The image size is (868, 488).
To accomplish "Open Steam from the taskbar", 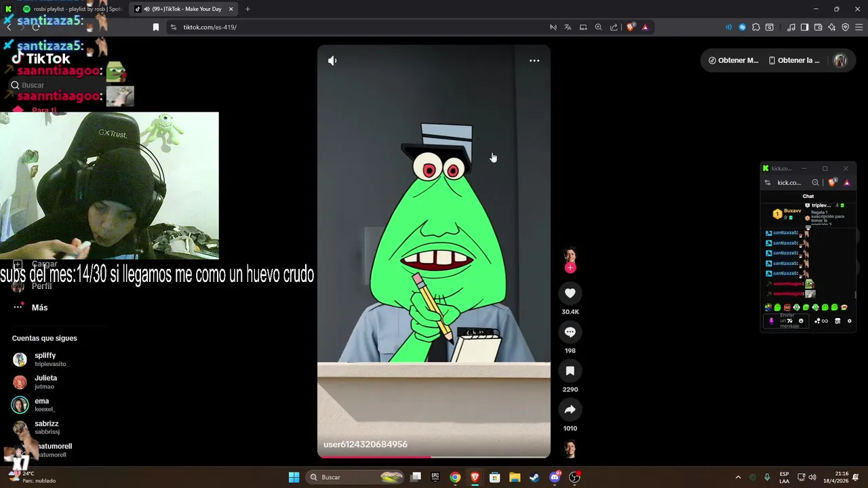I will 534,477.
